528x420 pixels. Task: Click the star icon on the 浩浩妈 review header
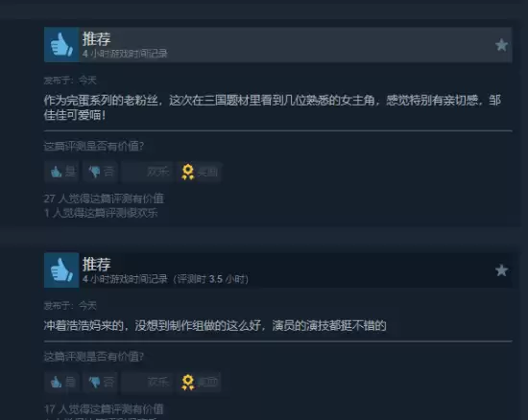(501, 270)
